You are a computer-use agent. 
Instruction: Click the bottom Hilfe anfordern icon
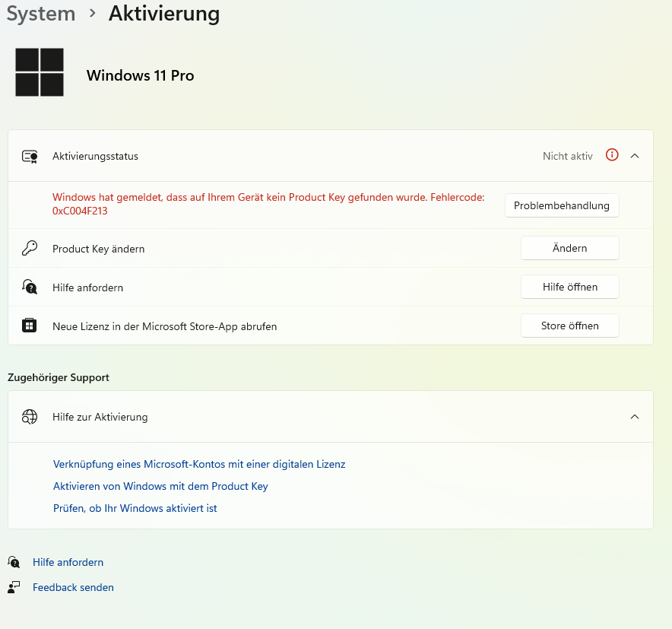tap(14, 561)
